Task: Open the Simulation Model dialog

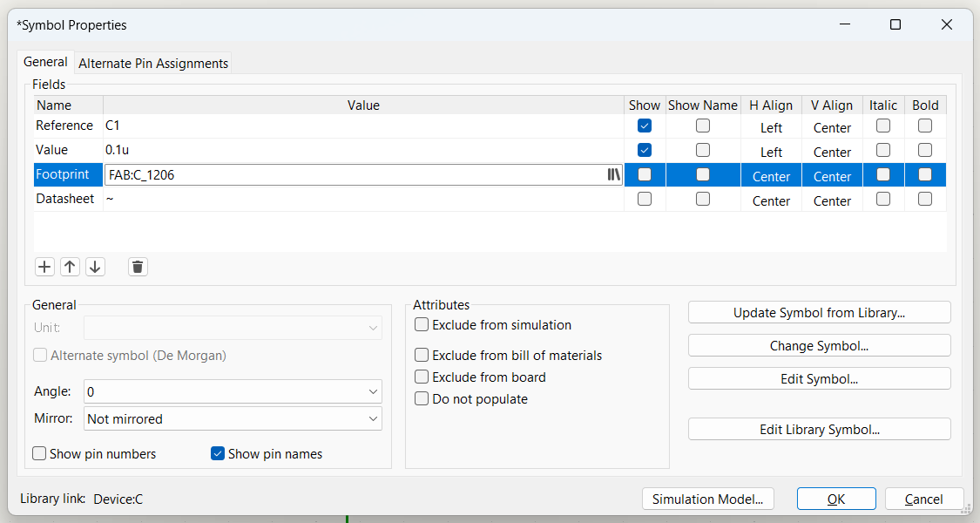Action: [x=707, y=499]
